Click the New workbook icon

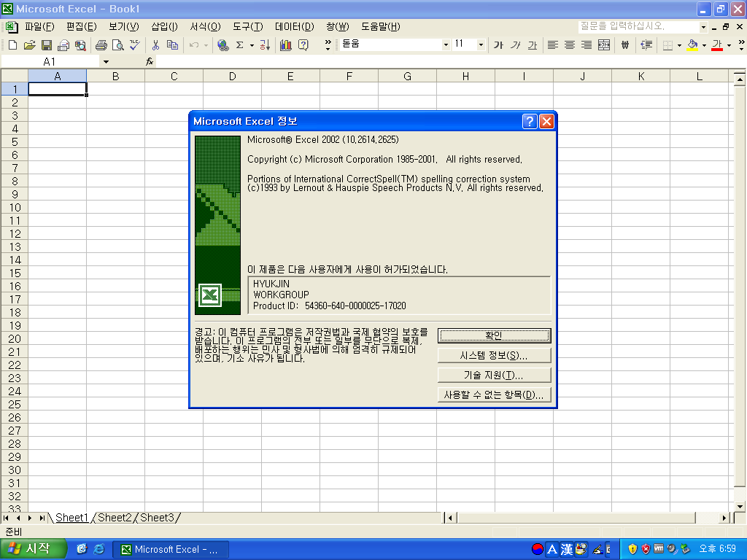point(13,45)
